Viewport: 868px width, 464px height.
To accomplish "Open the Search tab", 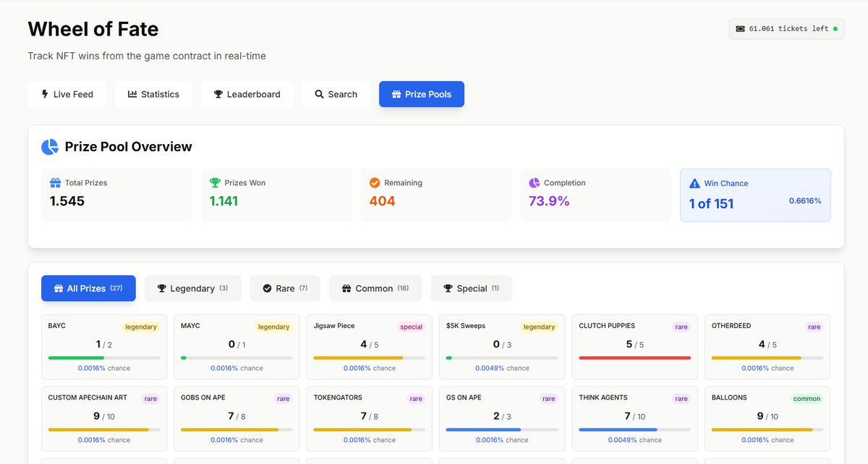I will pyautogui.click(x=336, y=94).
